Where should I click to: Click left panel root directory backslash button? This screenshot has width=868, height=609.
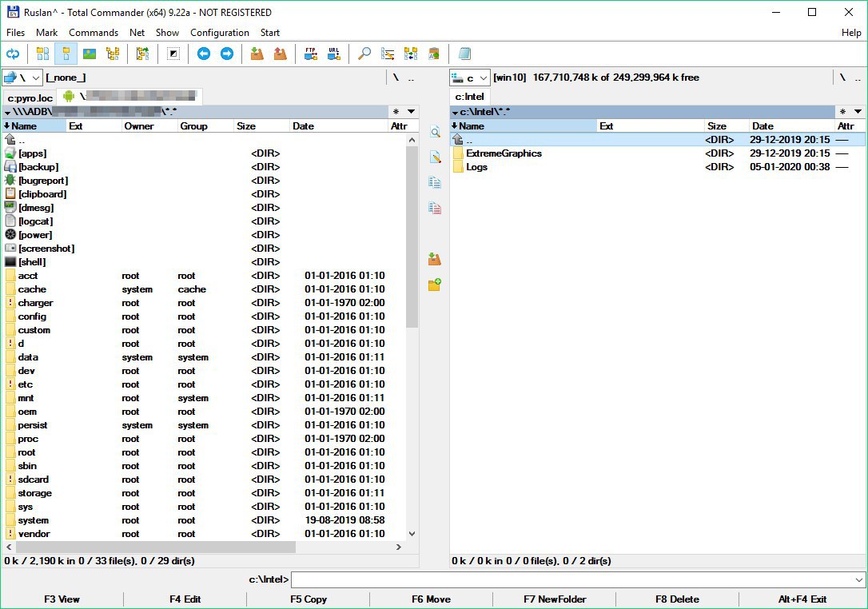(396, 78)
